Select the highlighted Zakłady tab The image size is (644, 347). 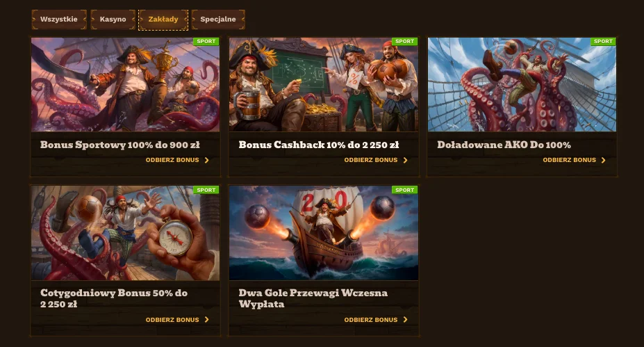tap(163, 19)
